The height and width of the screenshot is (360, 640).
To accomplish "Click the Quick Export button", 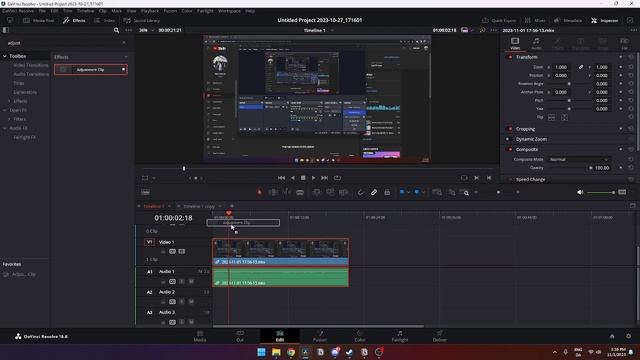I will [x=499, y=20].
